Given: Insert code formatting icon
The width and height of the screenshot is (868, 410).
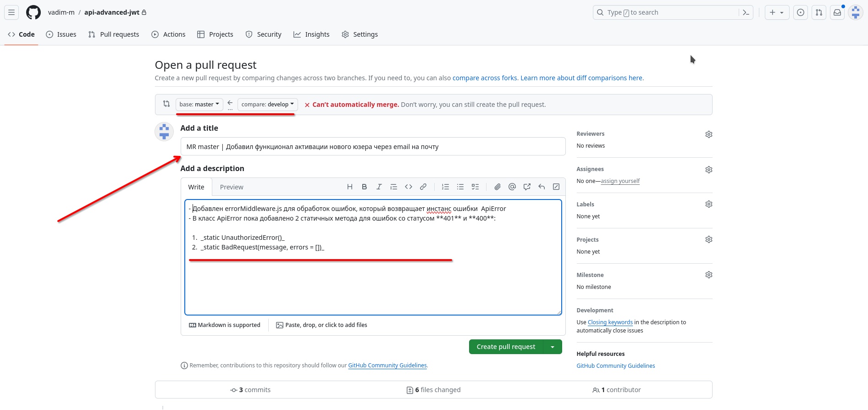Looking at the screenshot, I should 409,187.
